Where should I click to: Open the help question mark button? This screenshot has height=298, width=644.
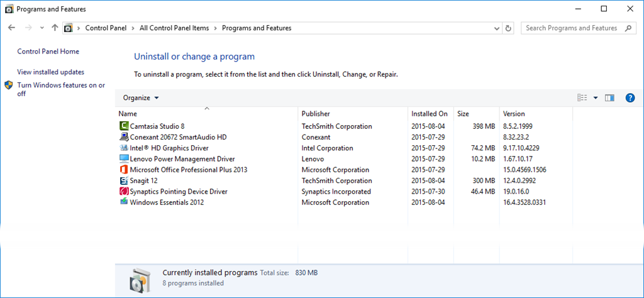(x=630, y=98)
